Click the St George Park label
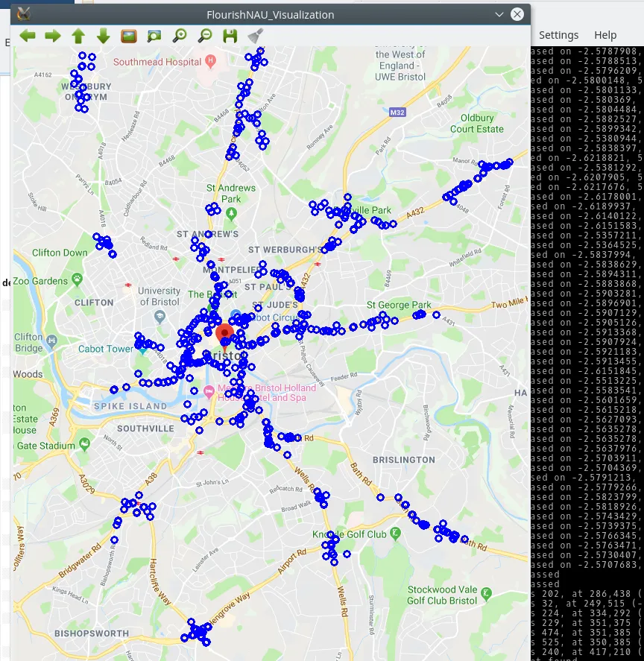 click(x=399, y=305)
